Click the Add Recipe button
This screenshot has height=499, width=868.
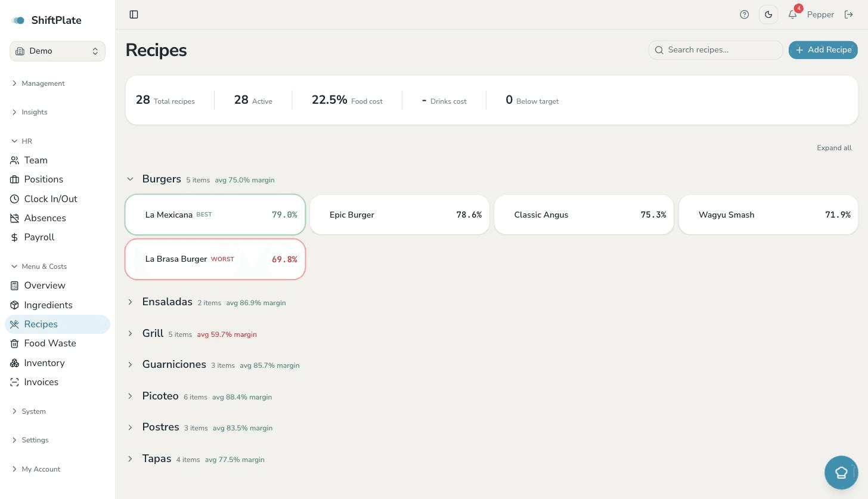click(823, 50)
